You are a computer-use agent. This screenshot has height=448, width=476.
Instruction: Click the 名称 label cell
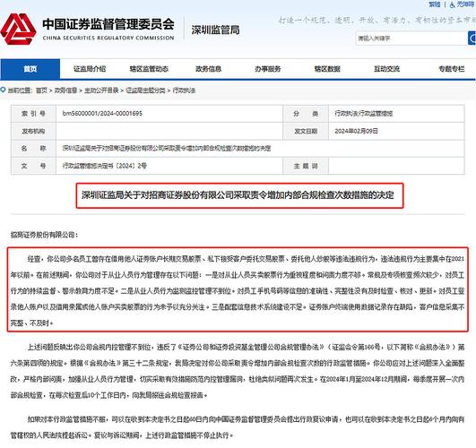point(33,149)
